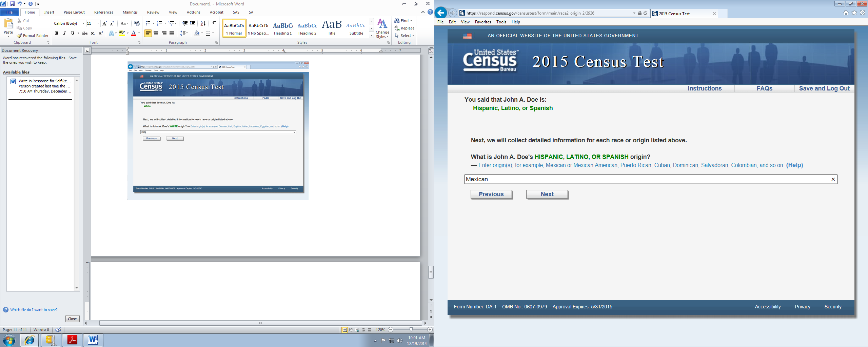The width and height of the screenshot is (868, 347).
Task: Activate the Format Painter tool
Action: tap(33, 36)
